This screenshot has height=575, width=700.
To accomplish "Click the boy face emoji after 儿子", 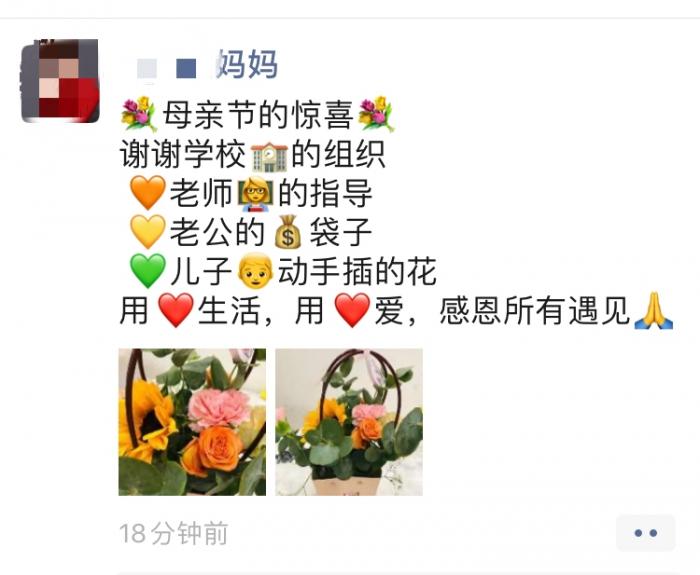I will click(x=255, y=271).
